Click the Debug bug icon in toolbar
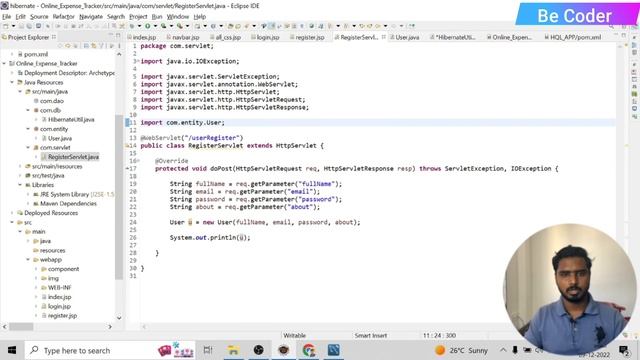The height and width of the screenshot is (360, 640). click(x=132, y=26)
